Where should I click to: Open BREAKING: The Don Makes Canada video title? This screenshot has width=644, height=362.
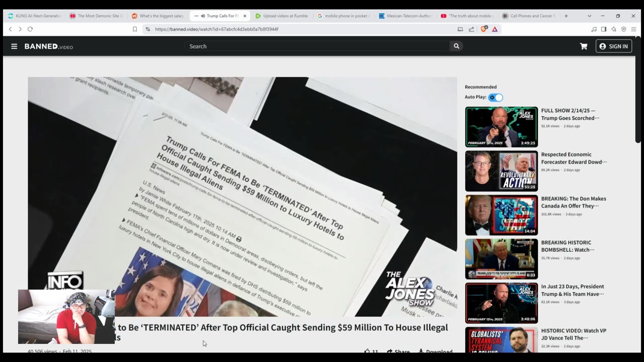coord(574,202)
